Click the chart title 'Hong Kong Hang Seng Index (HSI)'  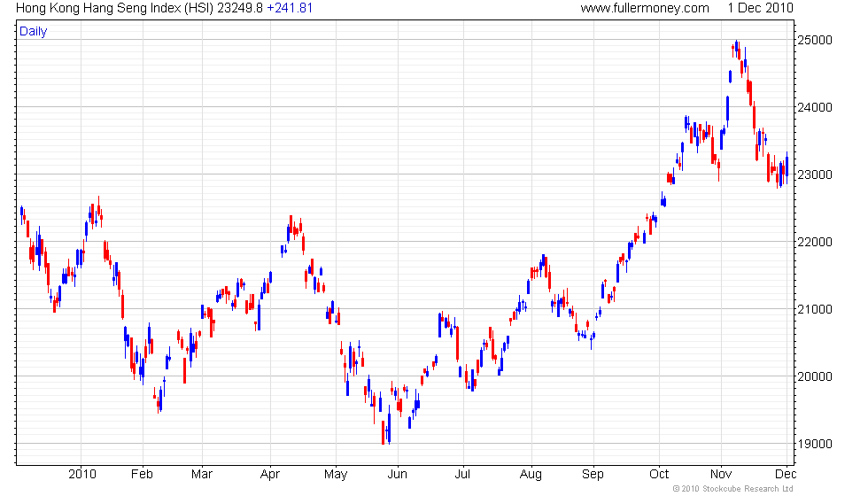click(114, 8)
